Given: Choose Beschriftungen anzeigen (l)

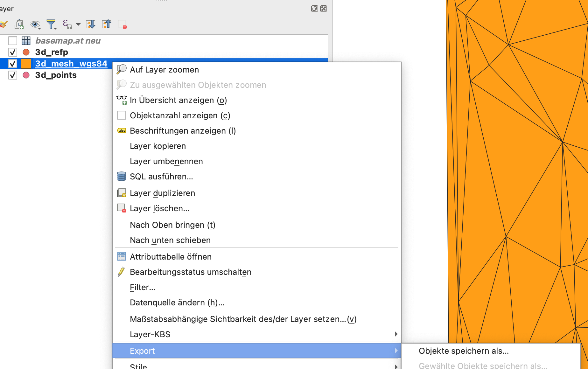Looking at the screenshot, I should 257,131.
